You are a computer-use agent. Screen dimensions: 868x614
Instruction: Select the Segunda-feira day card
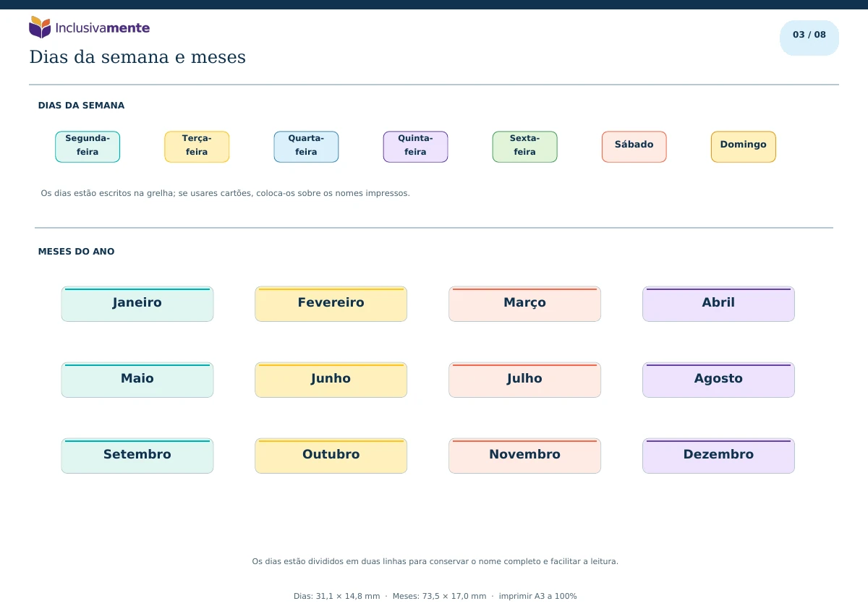88,147
